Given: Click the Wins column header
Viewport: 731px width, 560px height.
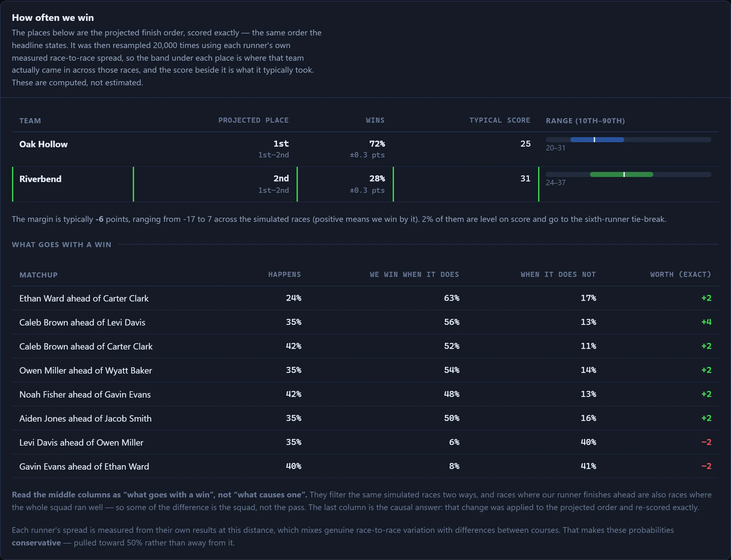Looking at the screenshot, I should pyautogui.click(x=375, y=120).
